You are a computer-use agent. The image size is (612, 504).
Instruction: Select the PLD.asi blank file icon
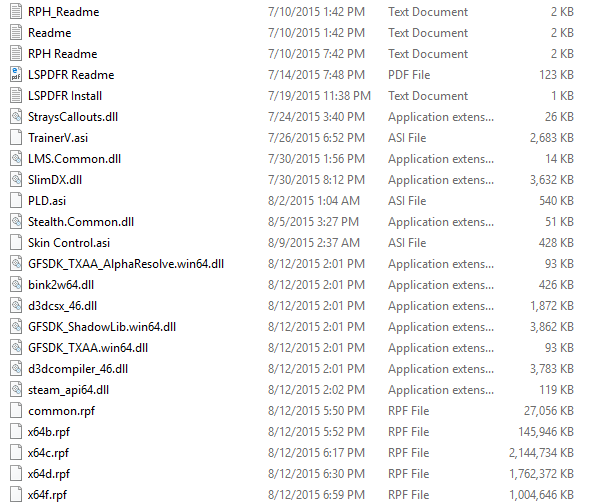point(16,201)
